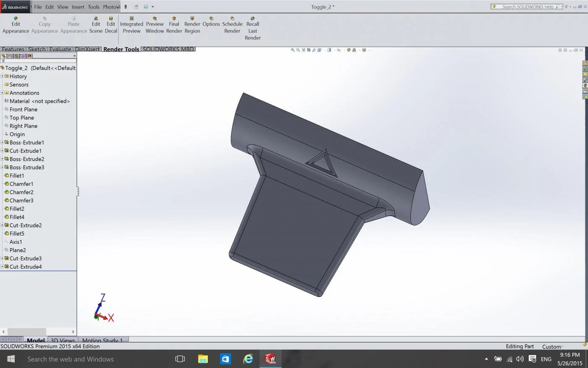Open View Settings in the view toolbar
Screen dimensions: 588x368
(x=364, y=50)
